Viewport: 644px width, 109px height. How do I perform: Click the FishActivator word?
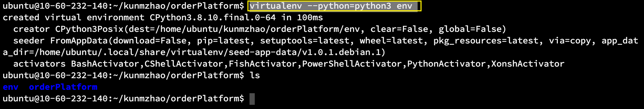coord(263,64)
